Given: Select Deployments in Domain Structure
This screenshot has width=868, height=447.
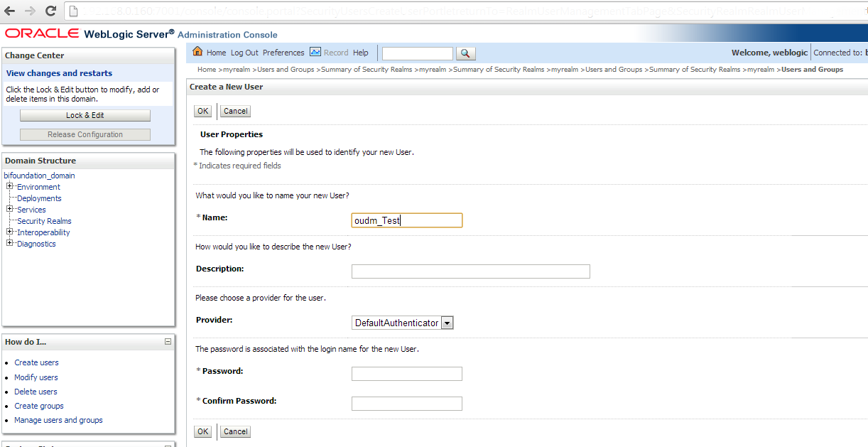Looking at the screenshot, I should tap(39, 198).
